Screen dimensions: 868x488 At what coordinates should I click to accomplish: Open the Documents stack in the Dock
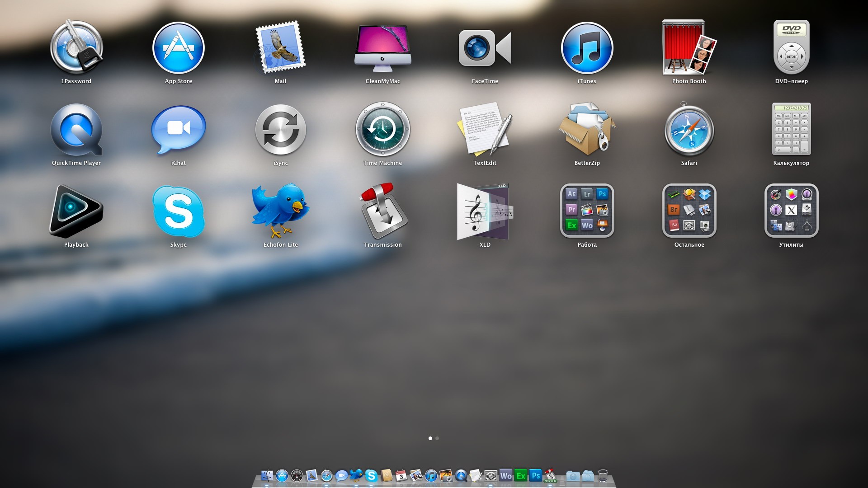(x=588, y=476)
